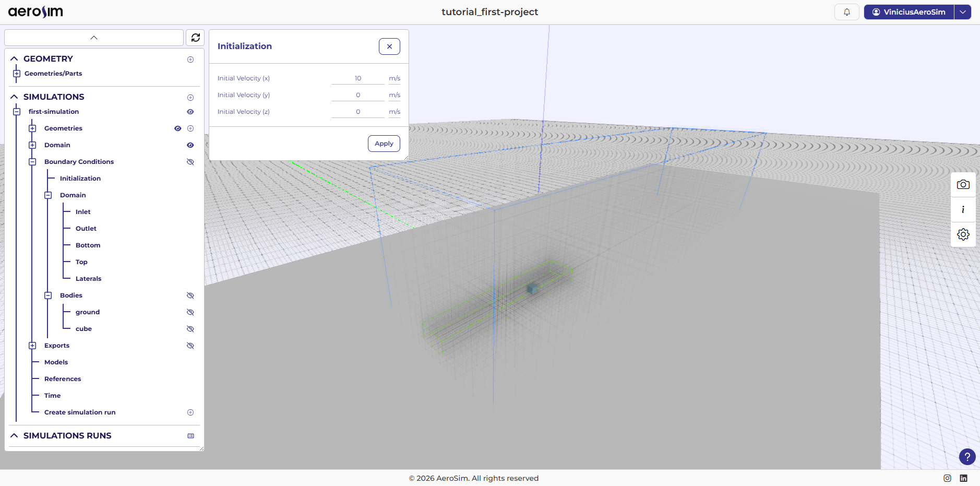Collapse the GEOMETRY section
Image resolution: width=980 pixels, height=486 pixels.
[14, 58]
